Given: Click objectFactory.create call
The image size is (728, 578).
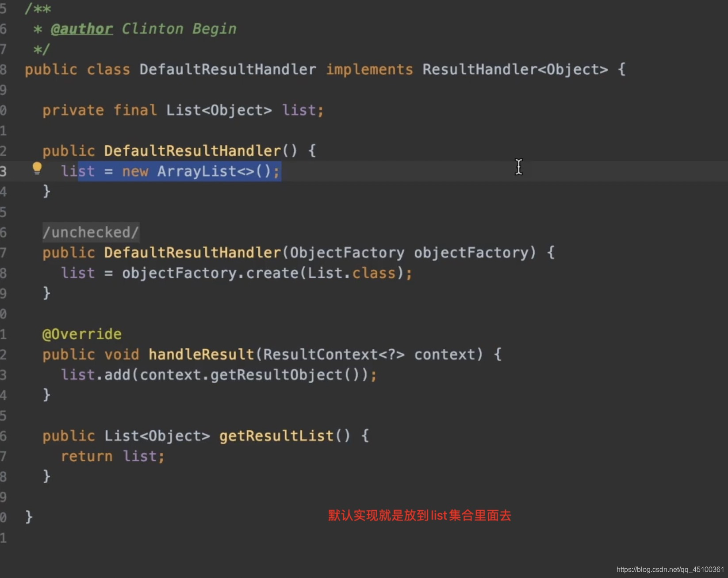Looking at the screenshot, I should point(210,273).
